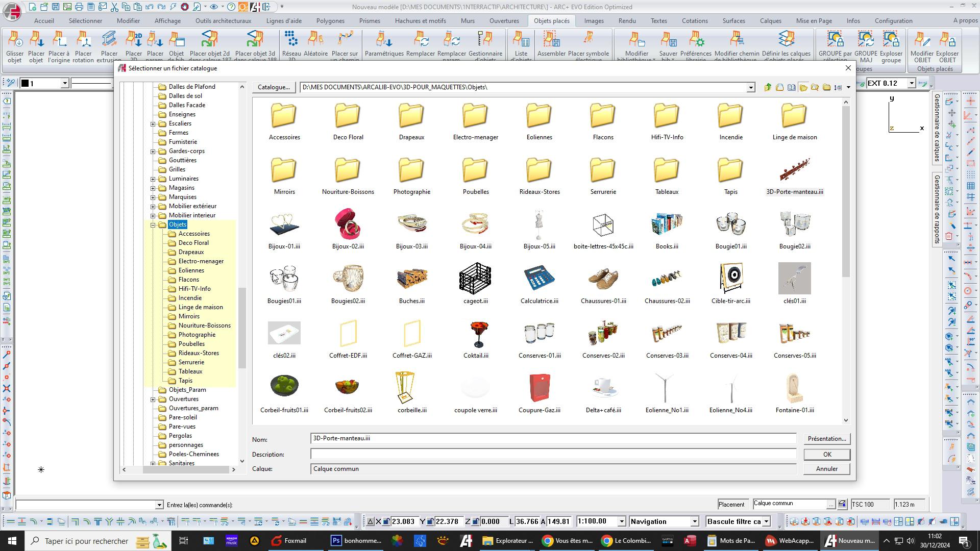Expand the Luminaires tree folder
Viewport: 980px width, 551px height.
point(153,179)
